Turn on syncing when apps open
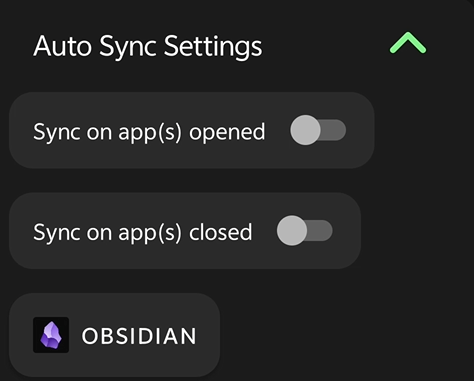This screenshot has height=381, width=474. [318, 130]
